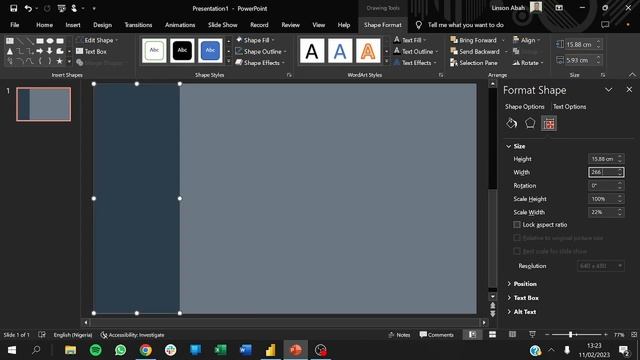Open Comments from the status bar
The image size is (640, 360).
pyautogui.click(x=436, y=335)
